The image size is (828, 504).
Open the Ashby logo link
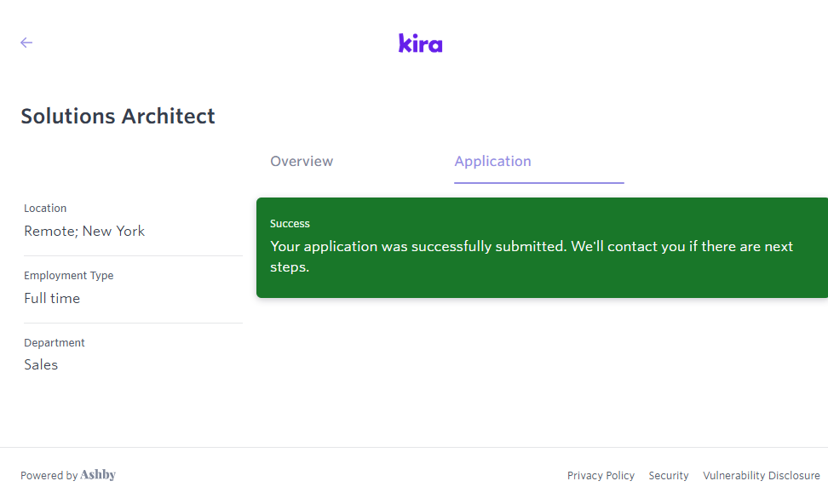click(x=98, y=475)
